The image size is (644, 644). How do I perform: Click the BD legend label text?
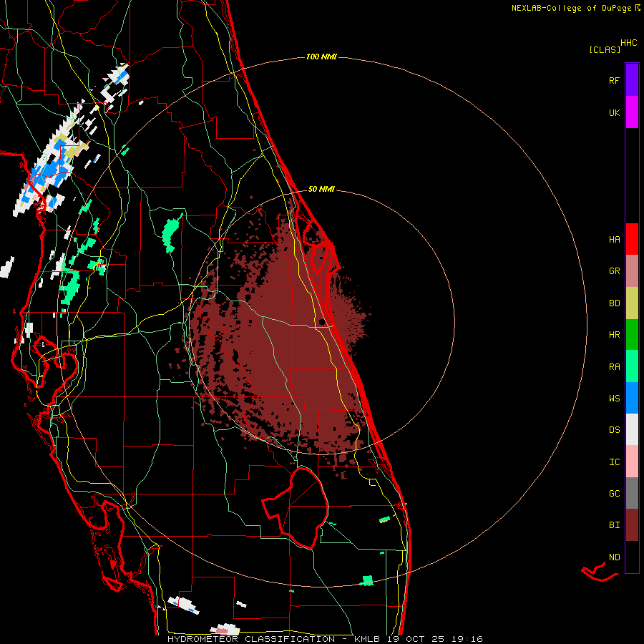pos(615,303)
